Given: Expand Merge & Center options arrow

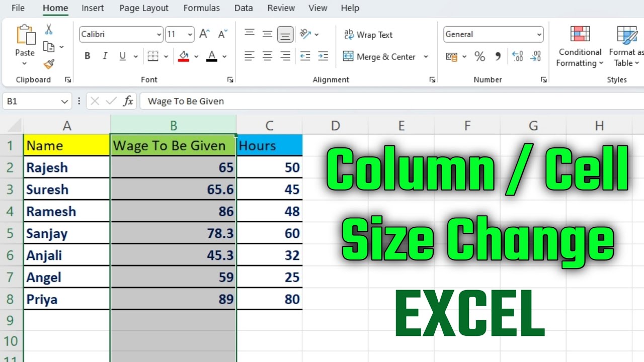Looking at the screenshot, I should (x=426, y=57).
